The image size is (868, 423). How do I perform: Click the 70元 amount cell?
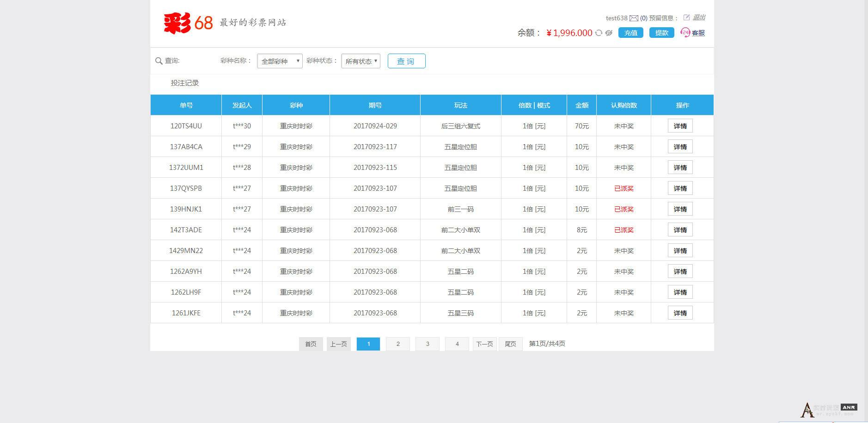[x=582, y=126]
